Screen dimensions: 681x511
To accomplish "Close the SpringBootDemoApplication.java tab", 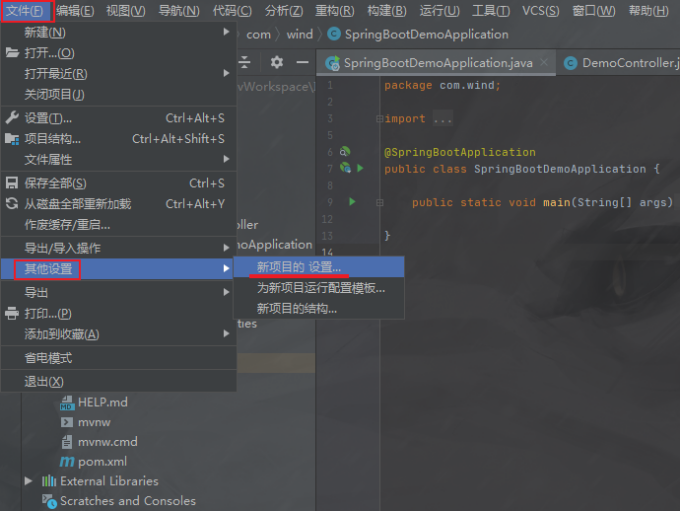I will (x=544, y=63).
